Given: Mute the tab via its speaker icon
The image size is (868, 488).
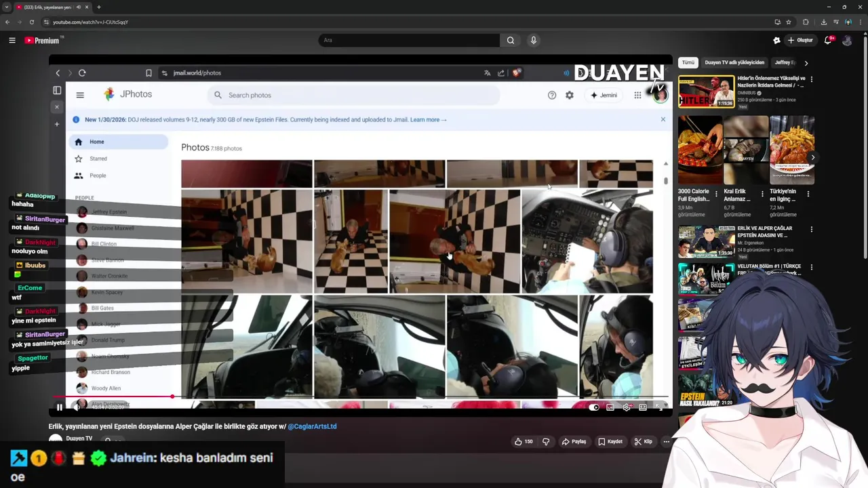Looking at the screenshot, I should 79,7.
